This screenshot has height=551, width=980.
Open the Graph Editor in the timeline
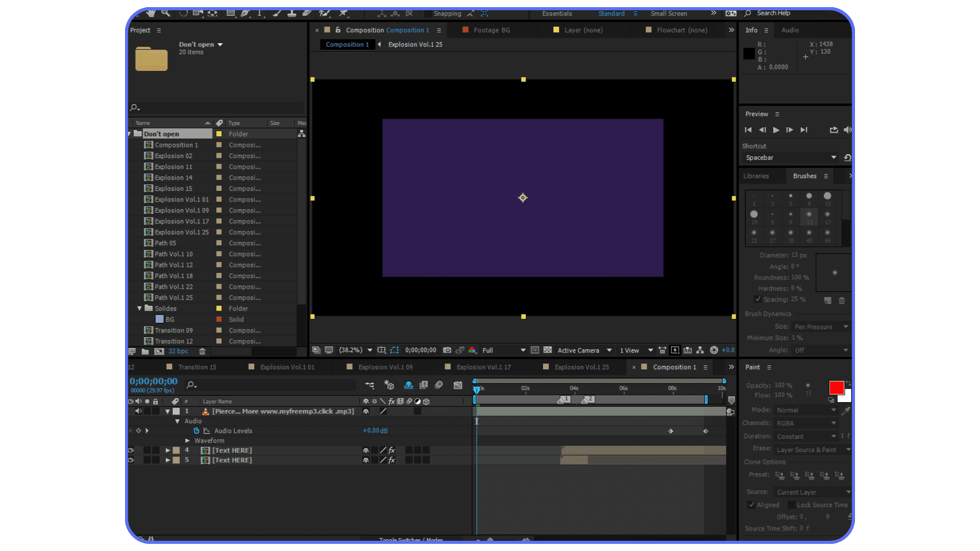[x=458, y=386]
